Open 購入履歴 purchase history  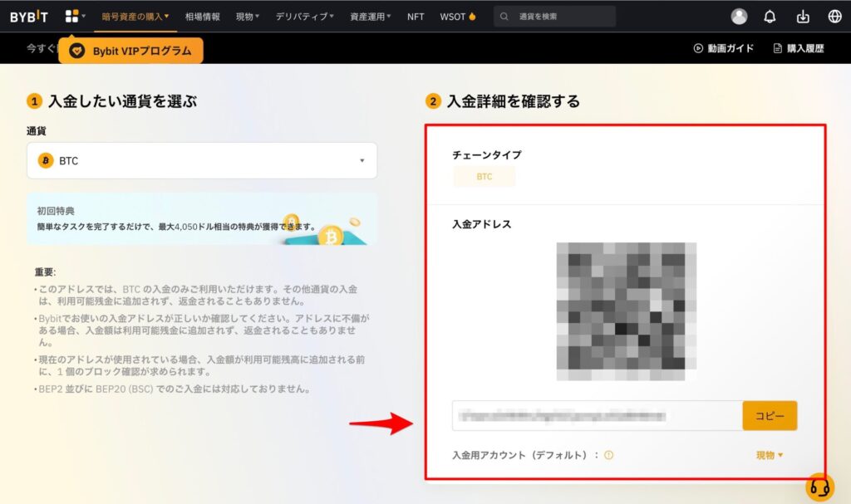pyautogui.click(x=799, y=48)
